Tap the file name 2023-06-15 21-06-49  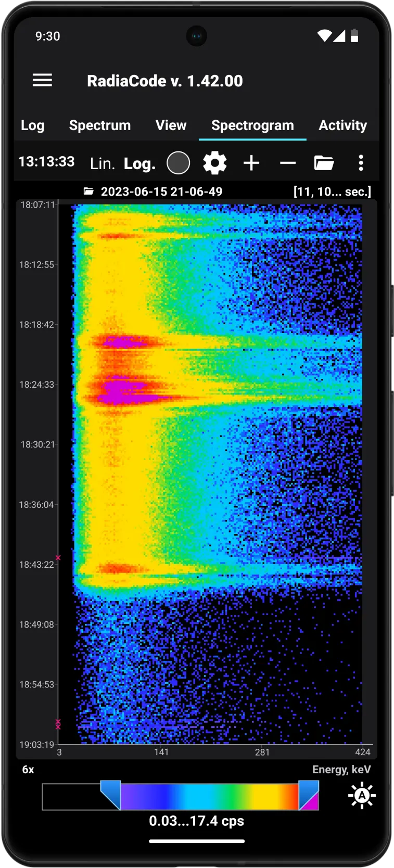pos(161,192)
